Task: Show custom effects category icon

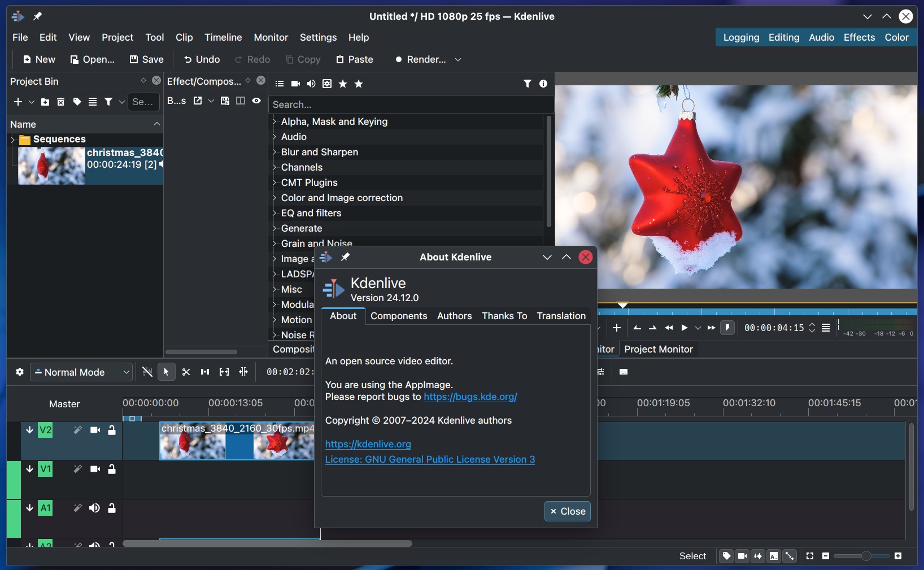Action: click(x=327, y=84)
